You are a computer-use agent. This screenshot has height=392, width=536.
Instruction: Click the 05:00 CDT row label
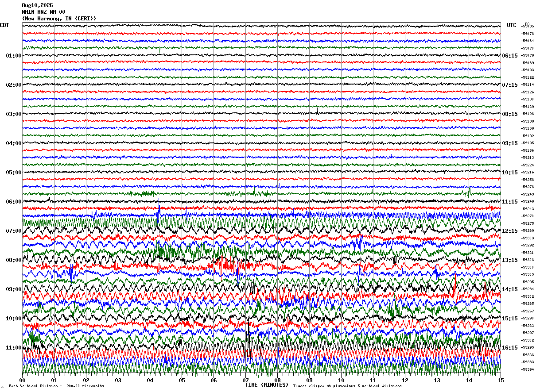pos(14,173)
